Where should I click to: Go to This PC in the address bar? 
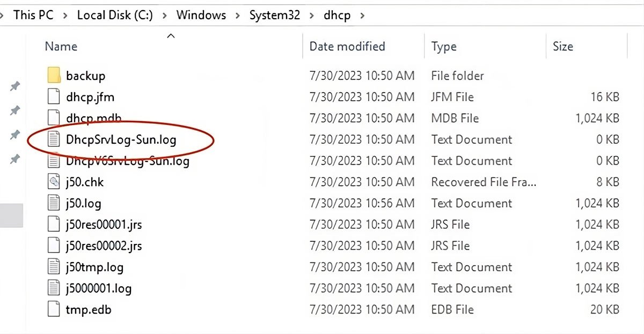33,15
